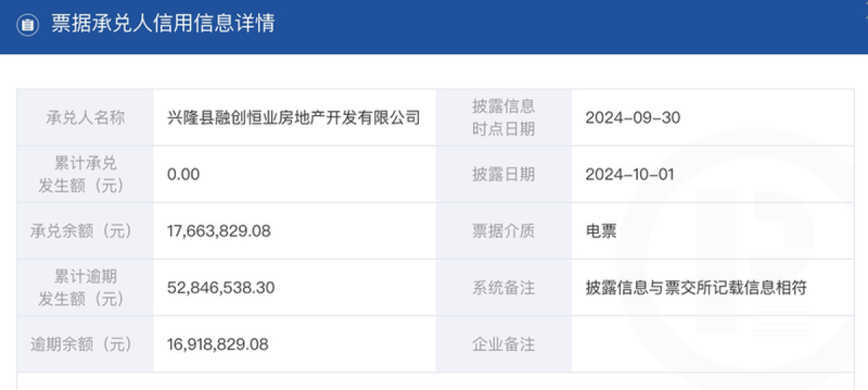Click the 票据介质 label cell
The height and width of the screenshot is (390, 868).
click(x=503, y=231)
